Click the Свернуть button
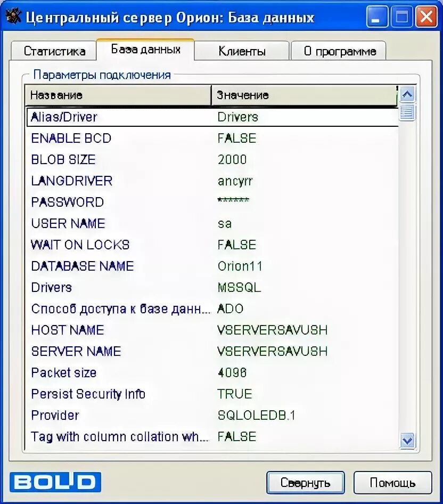The height and width of the screenshot is (504, 443). point(305,483)
